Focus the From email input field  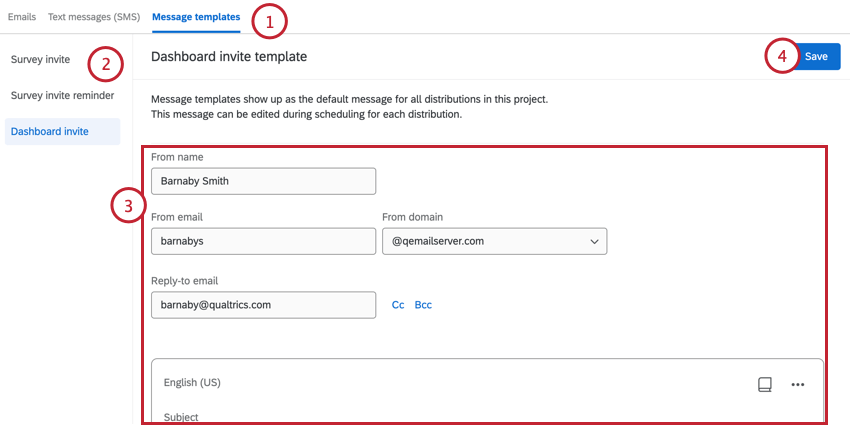tap(263, 242)
